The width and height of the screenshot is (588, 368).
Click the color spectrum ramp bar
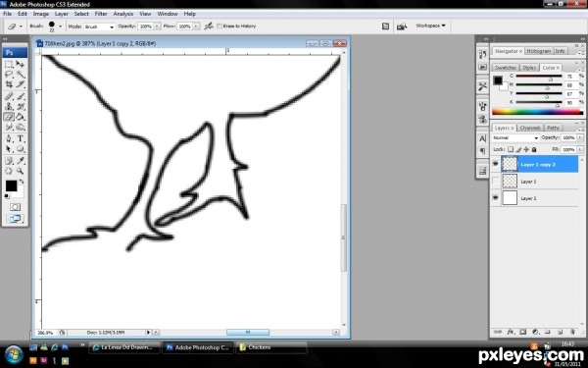537,112
